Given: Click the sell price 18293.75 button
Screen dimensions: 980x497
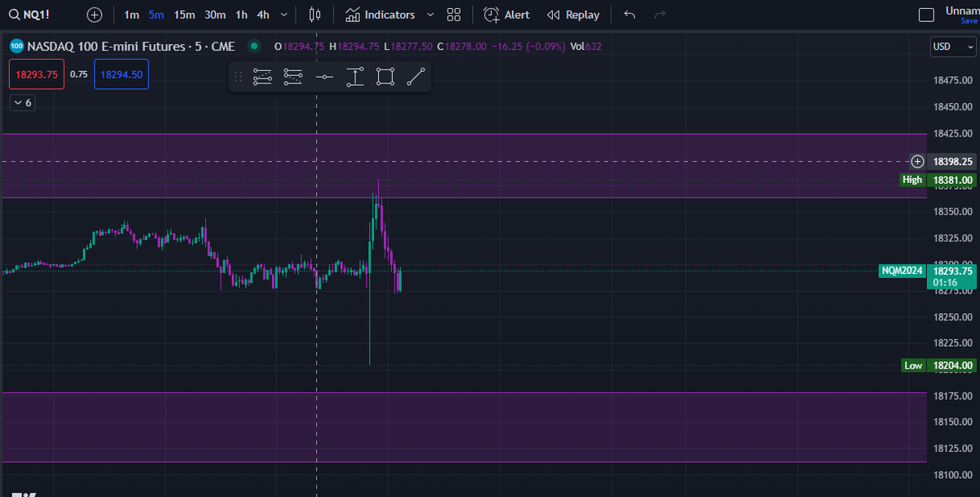Looking at the screenshot, I should (37, 74).
